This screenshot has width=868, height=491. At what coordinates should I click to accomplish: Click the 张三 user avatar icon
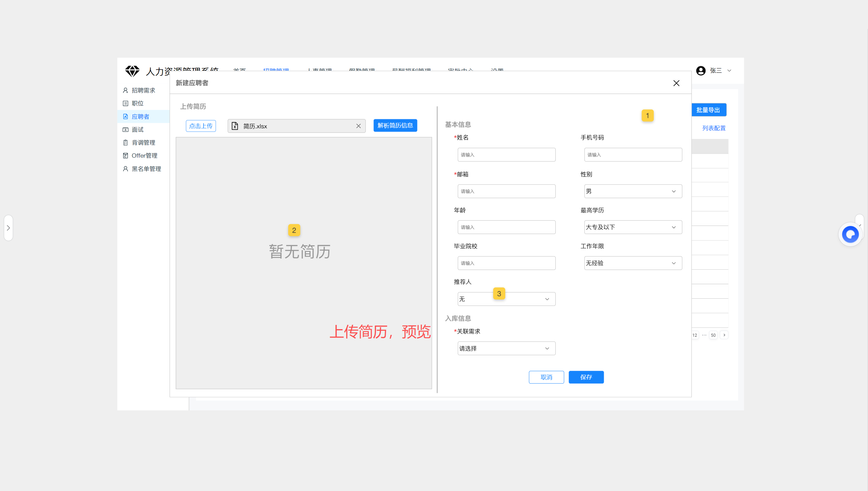(700, 71)
